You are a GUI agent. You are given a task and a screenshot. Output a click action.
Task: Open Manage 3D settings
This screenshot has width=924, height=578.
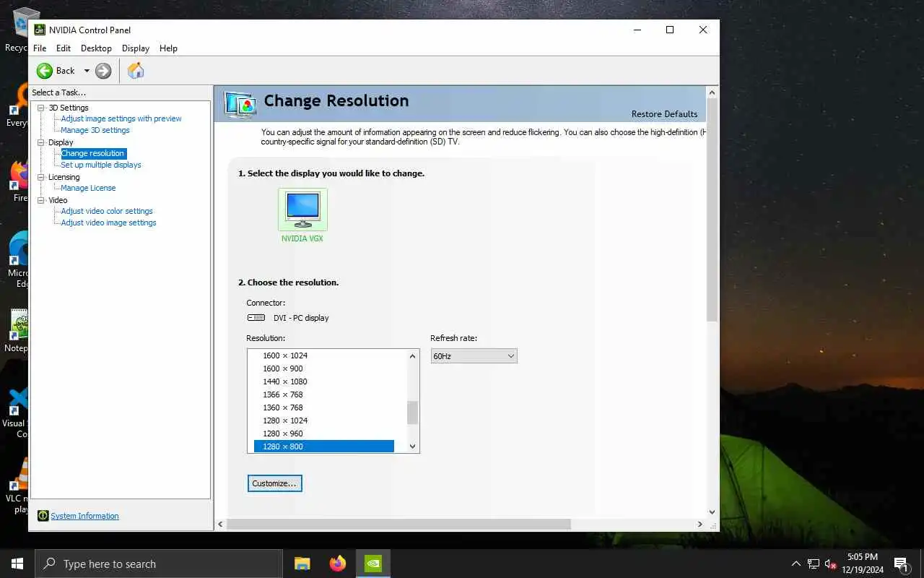(x=95, y=130)
